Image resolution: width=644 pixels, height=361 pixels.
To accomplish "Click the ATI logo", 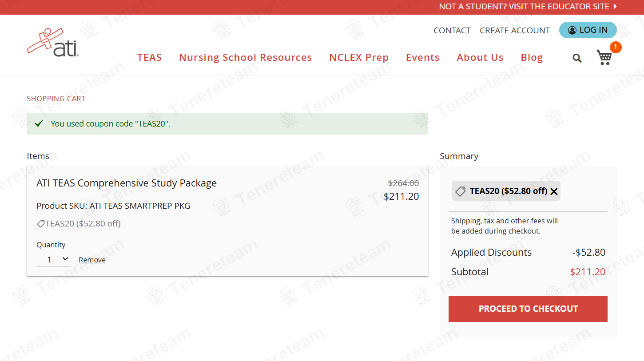I will point(53,43).
